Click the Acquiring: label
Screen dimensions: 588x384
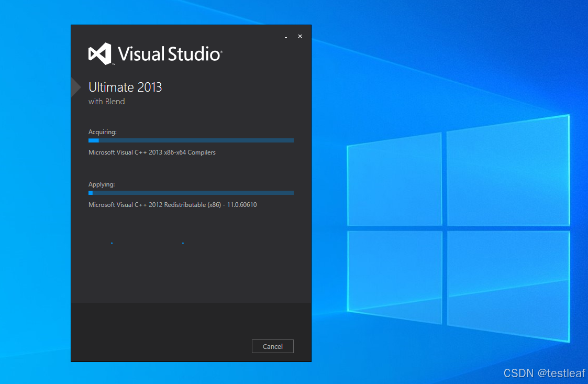tap(102, 131)
